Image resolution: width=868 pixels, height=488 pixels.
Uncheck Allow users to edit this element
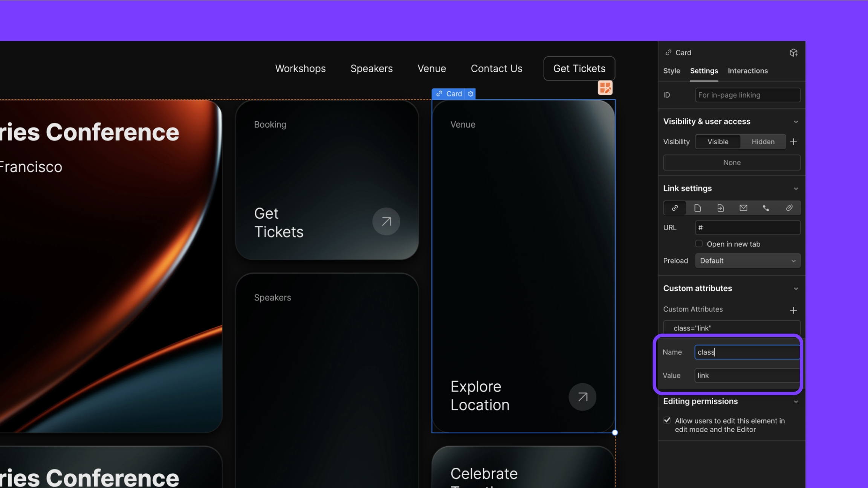[667, 420]
